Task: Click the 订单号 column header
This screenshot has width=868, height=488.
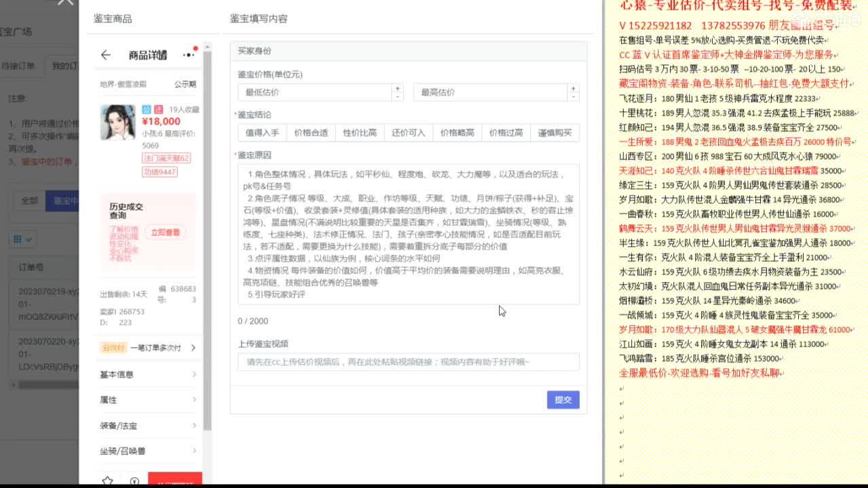Action: pyautogui.click(x=31, y=266)
